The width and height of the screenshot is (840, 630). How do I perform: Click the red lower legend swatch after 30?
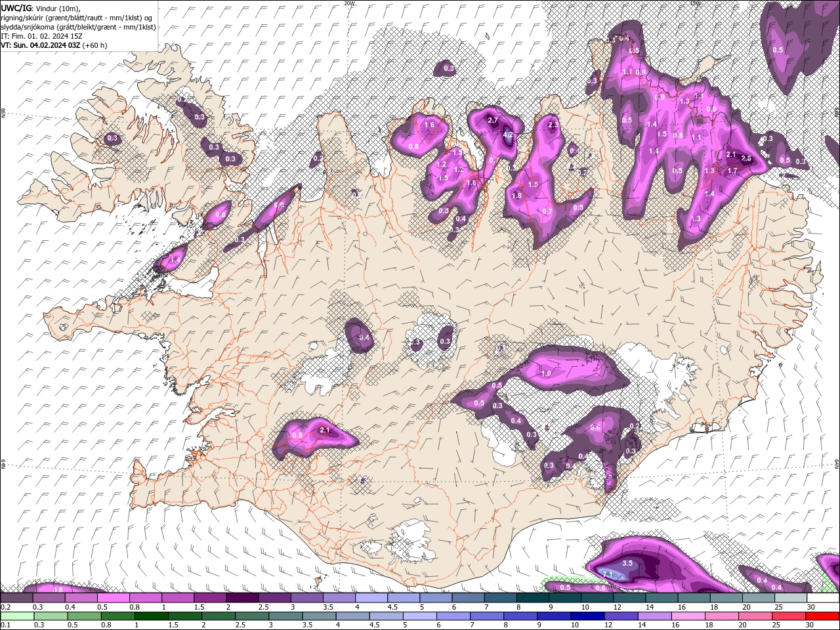(822, 616)
